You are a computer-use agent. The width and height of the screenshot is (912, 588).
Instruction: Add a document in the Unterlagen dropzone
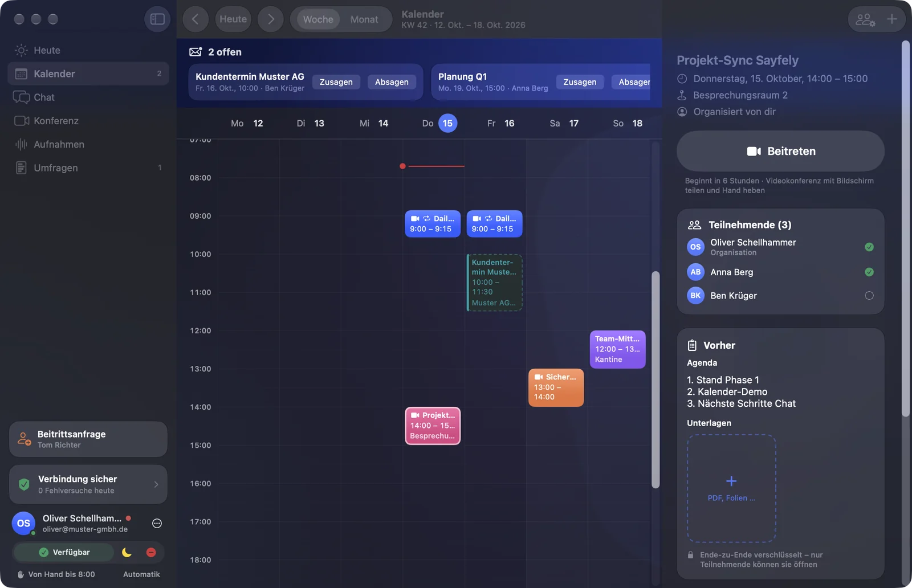pos(731,488)
